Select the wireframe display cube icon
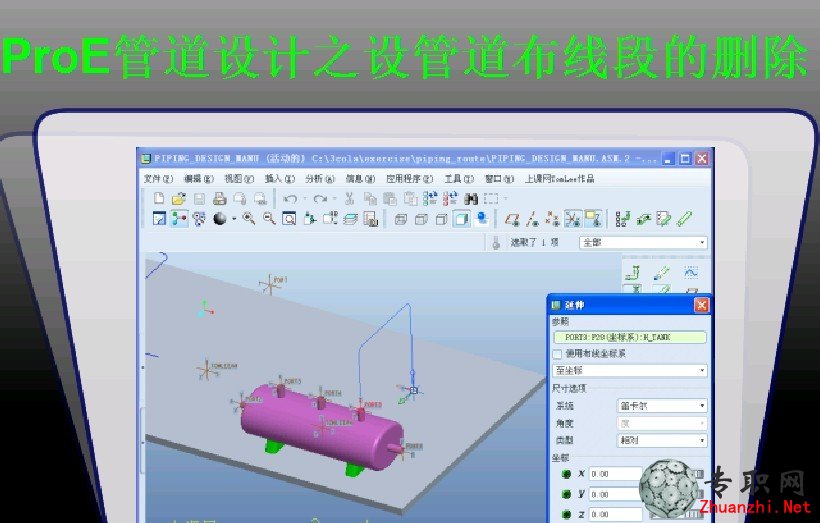 point(401,219)
